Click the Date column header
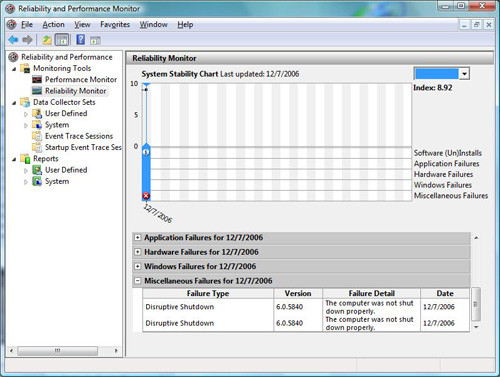This screenshot has height=377, width=500. (445, 293)
